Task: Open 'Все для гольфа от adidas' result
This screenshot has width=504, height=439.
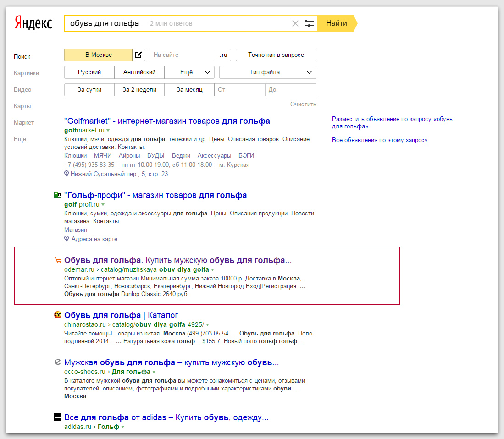Action: point(166,417)
